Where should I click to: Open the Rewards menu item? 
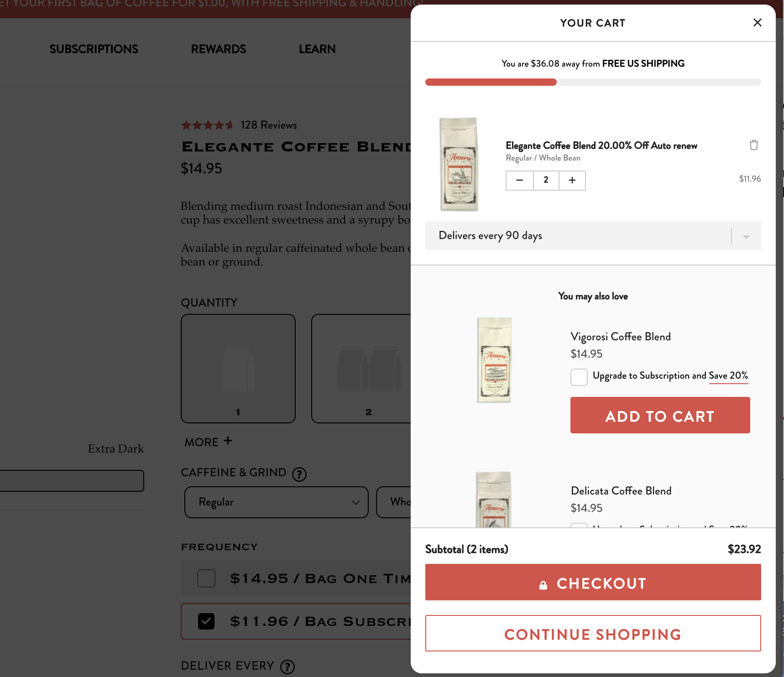tap(218, 49)
